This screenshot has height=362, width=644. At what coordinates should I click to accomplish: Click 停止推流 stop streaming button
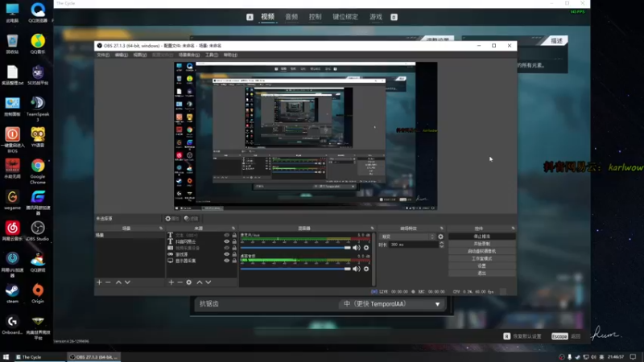click(481, 237)
